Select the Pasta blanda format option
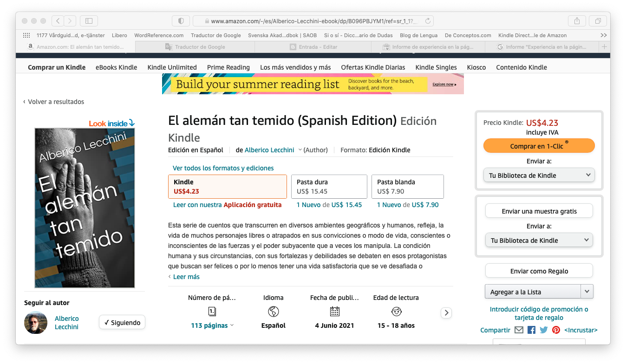 408,187
